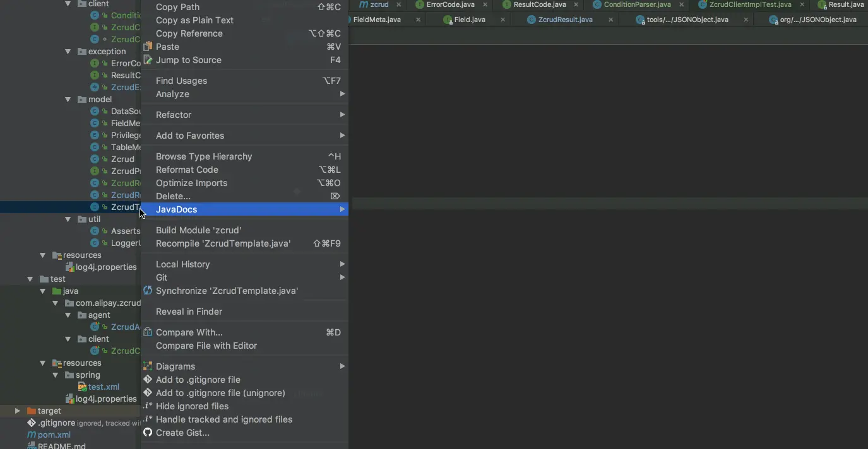This screenshot has height=449, width=868.
Task: Click the green test java folder icon
Action: [57, 291]
